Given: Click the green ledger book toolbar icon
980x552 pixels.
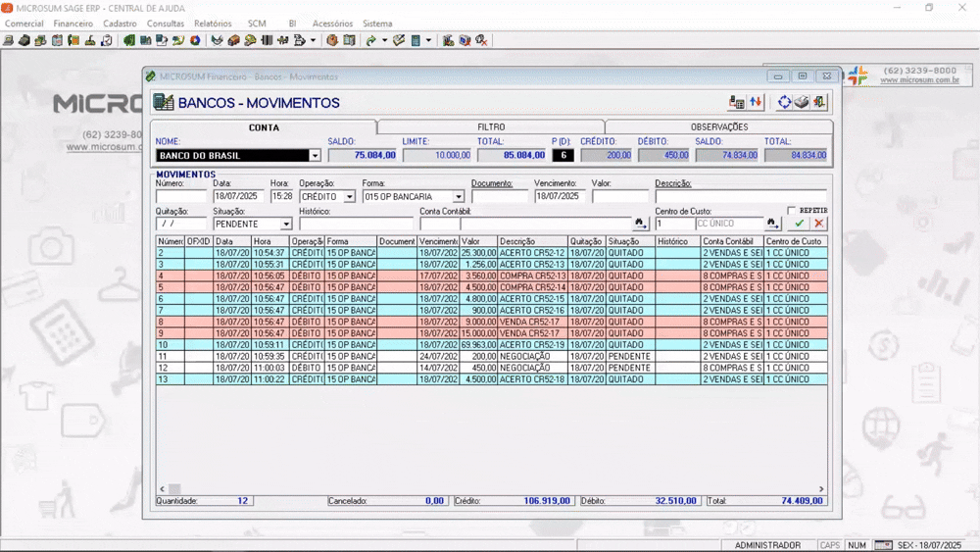Looking at the screenshot, I should (x=128, y=40).
